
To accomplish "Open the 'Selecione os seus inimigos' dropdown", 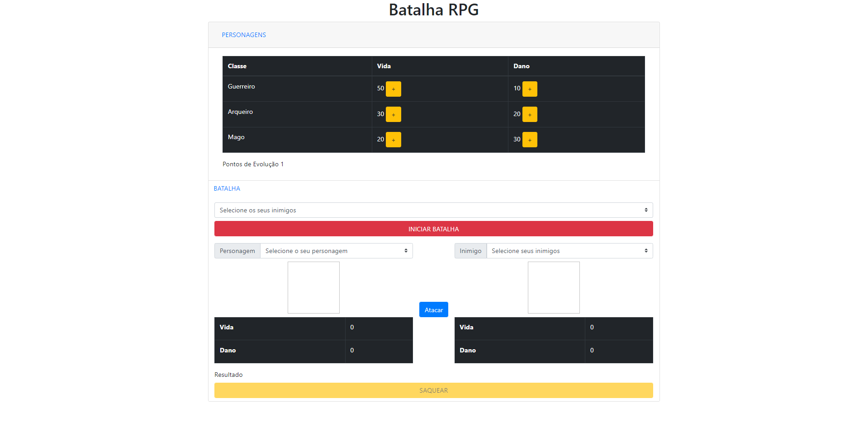I will (x=433, y=210).
